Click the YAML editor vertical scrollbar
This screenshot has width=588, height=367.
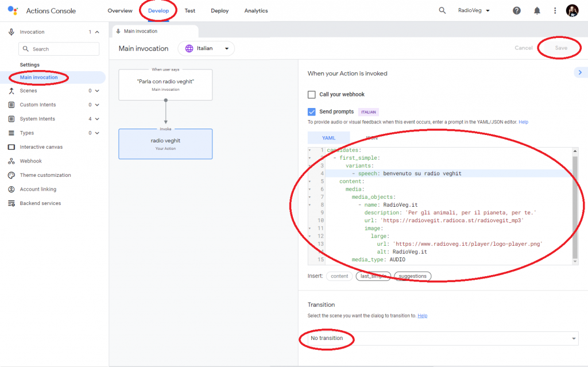pos(575,201)
